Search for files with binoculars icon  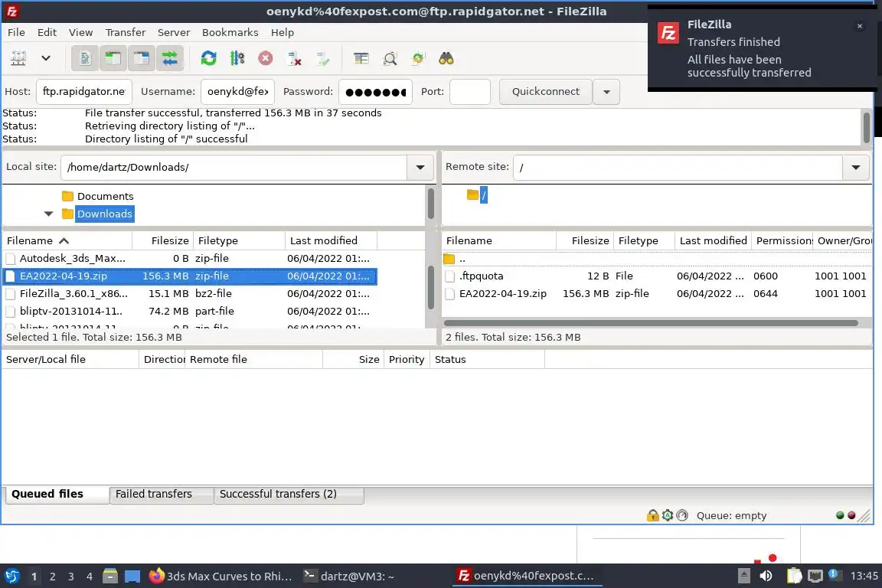pos(446,58)
